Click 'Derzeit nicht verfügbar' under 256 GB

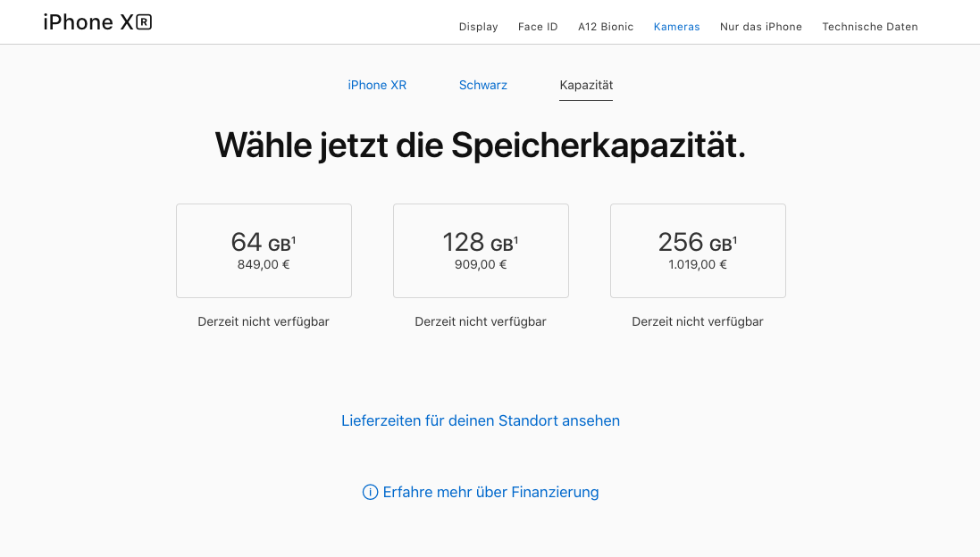698,321
